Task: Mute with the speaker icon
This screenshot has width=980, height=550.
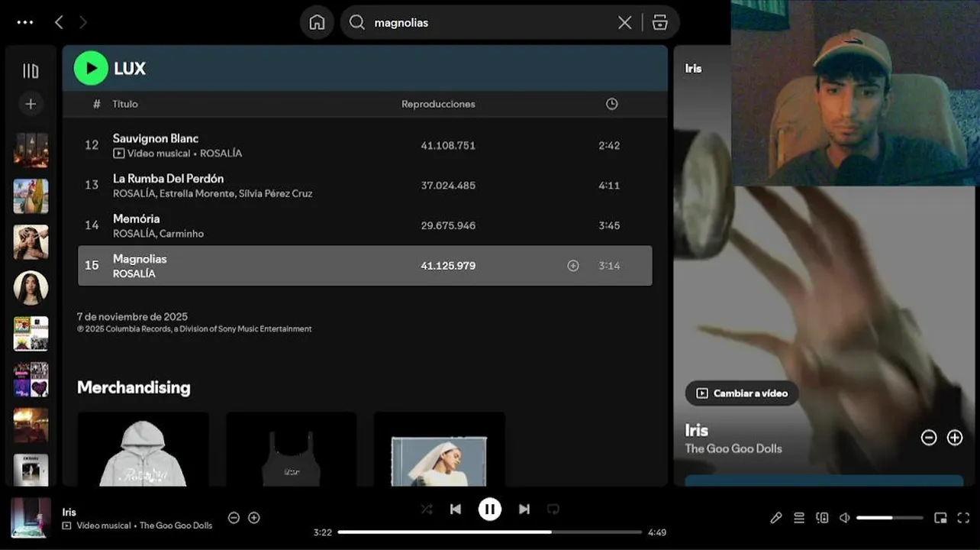Action: tap(845, 518)
